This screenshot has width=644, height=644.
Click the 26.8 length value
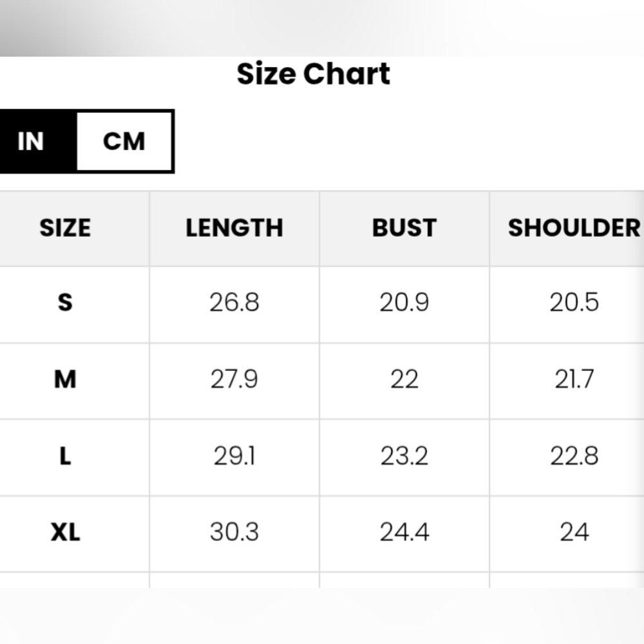point(234,302)
